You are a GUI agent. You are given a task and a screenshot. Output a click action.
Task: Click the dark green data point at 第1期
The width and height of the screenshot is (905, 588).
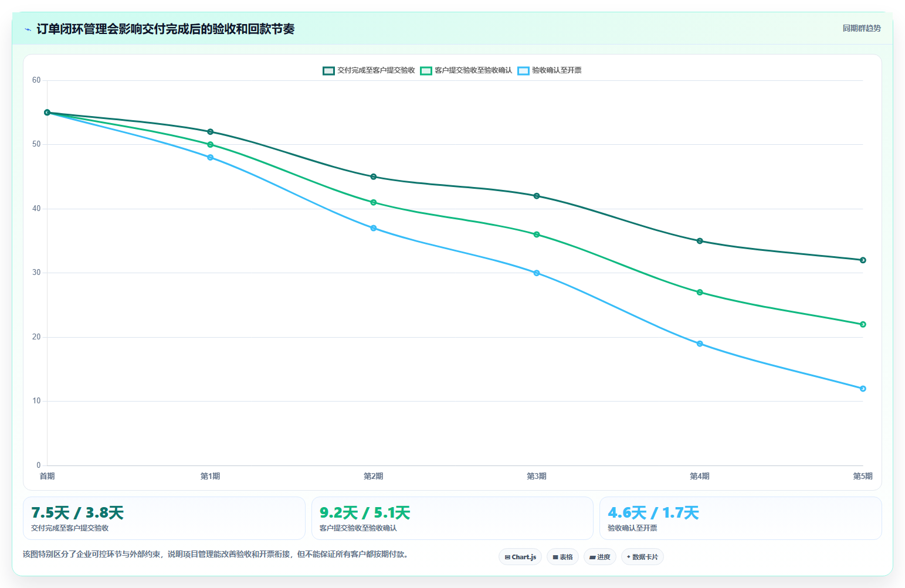[211, 132]
